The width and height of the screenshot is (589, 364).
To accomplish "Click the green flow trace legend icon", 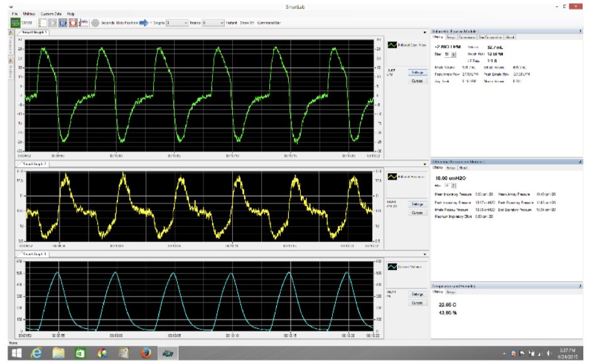I will (392, 45).
